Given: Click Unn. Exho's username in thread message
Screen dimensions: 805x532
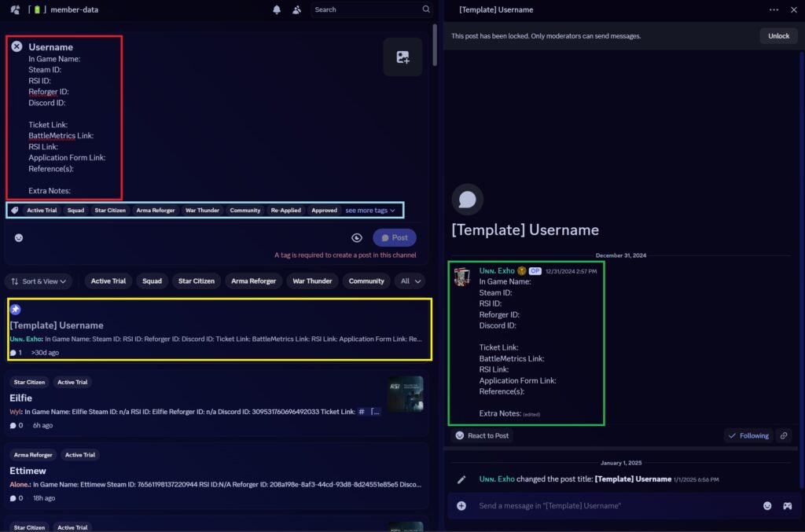Looking at the screenshot, I should 497,271.
